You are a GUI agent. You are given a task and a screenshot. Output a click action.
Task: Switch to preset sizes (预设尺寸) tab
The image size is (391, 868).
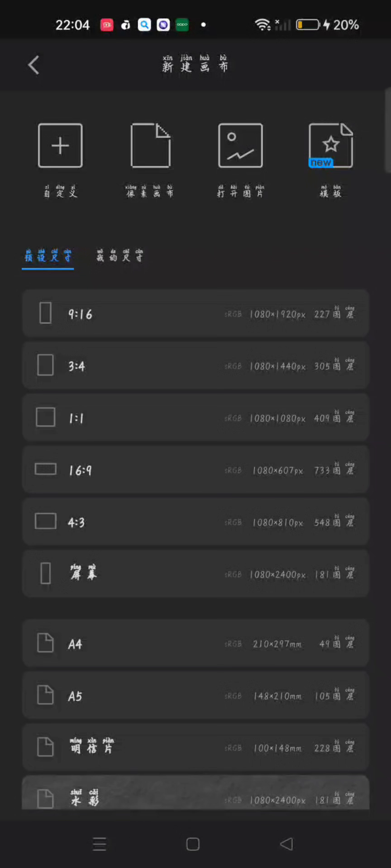tap(48, 257)
